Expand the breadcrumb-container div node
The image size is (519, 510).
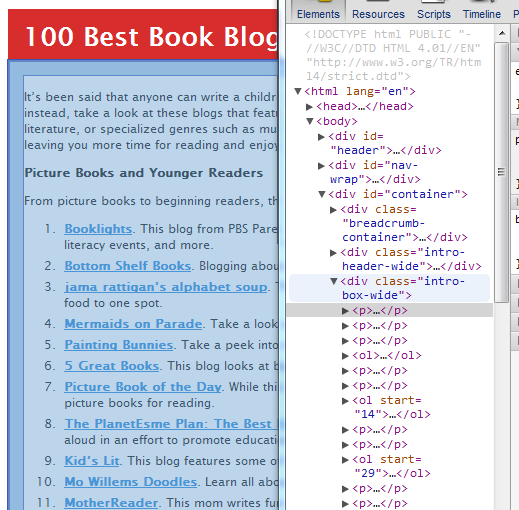[x=333, y=209]
